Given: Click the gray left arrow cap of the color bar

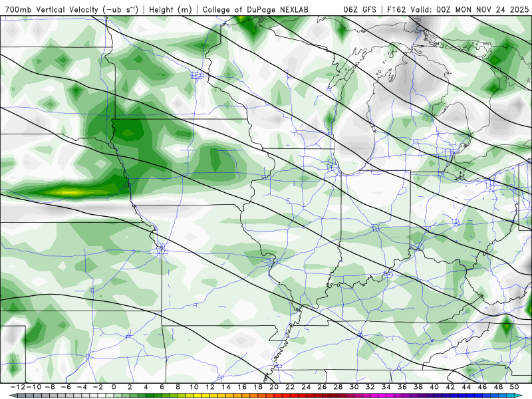Looking at the screenshot, I should click(x=13, y=396).
